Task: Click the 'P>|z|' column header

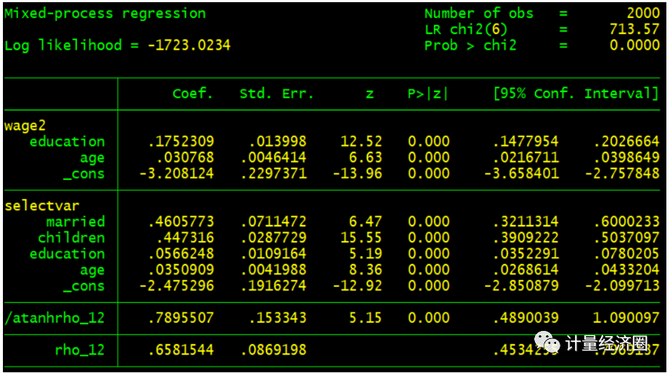Action: (428, 94)
